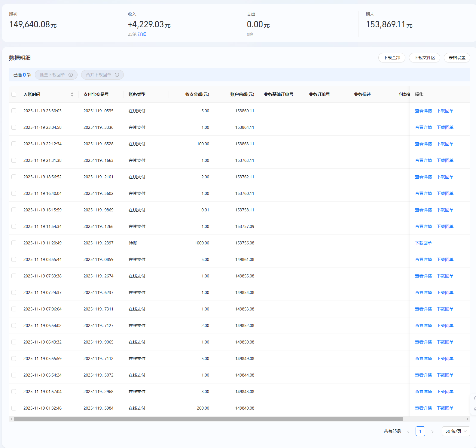Click 下载回单 for the 200.00 payment row
Screen dimensions: 476x448
pyautogui.click(x=445, y=408)
